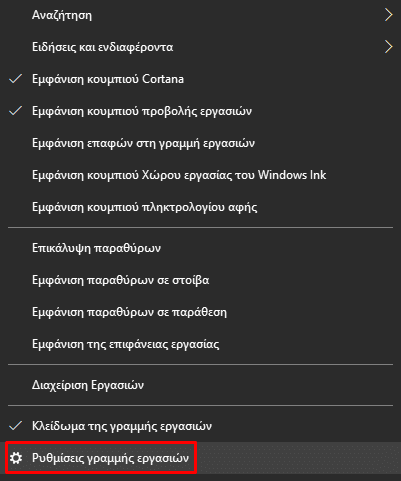The height and width of the screenshot is (481, 401).
Task: Click the checkmark icon next to Cortana entry
Action: (x=16, y=79)
